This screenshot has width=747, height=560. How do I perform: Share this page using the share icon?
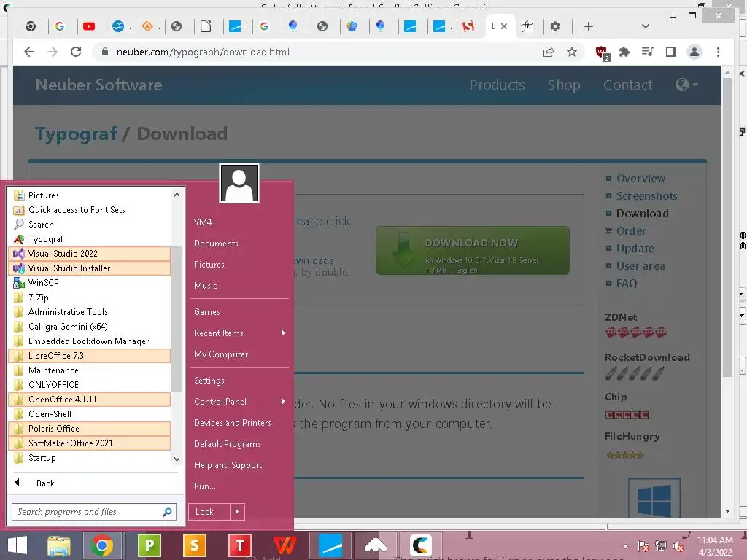click(x=549, y=52)
